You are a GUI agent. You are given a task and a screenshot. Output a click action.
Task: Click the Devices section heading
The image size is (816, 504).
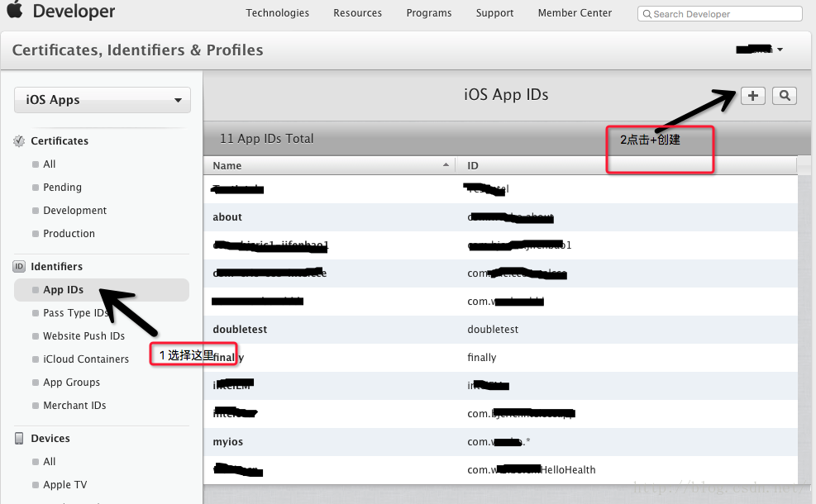(50, 439)
